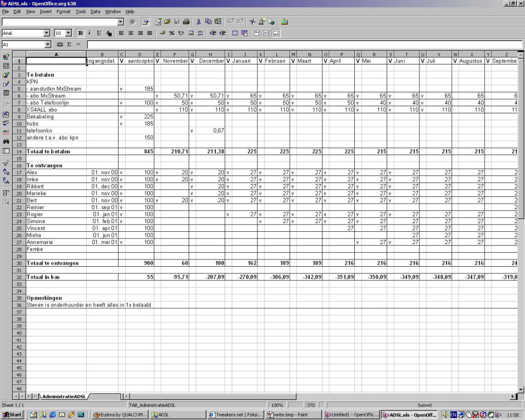
Task: Open the font name dropdown
Action: tap(47, 33)
